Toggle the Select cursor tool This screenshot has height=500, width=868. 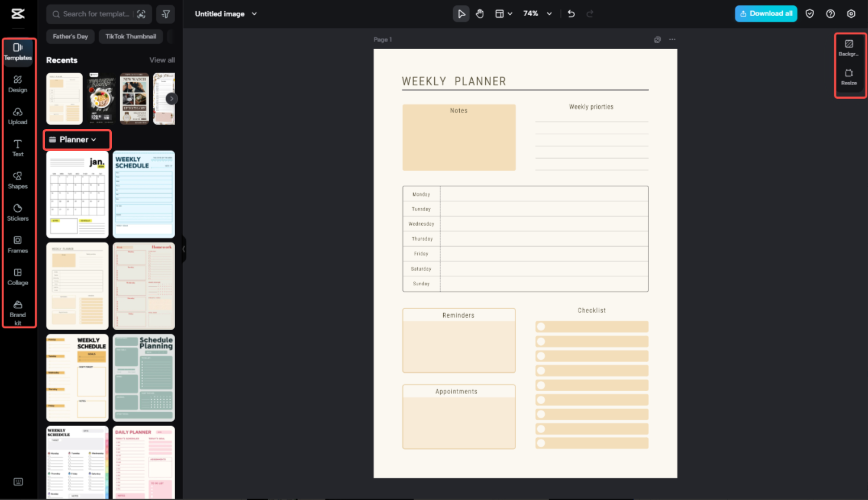coord(461,13)
